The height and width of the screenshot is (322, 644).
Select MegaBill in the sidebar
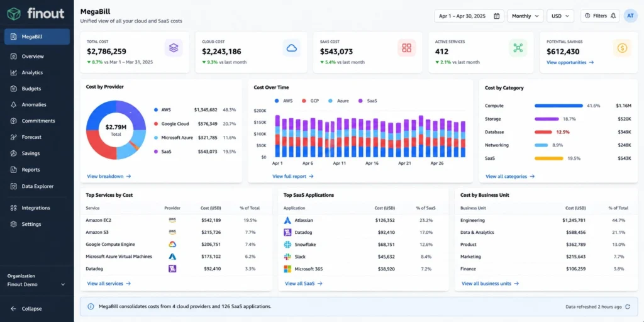pos(37,36)
